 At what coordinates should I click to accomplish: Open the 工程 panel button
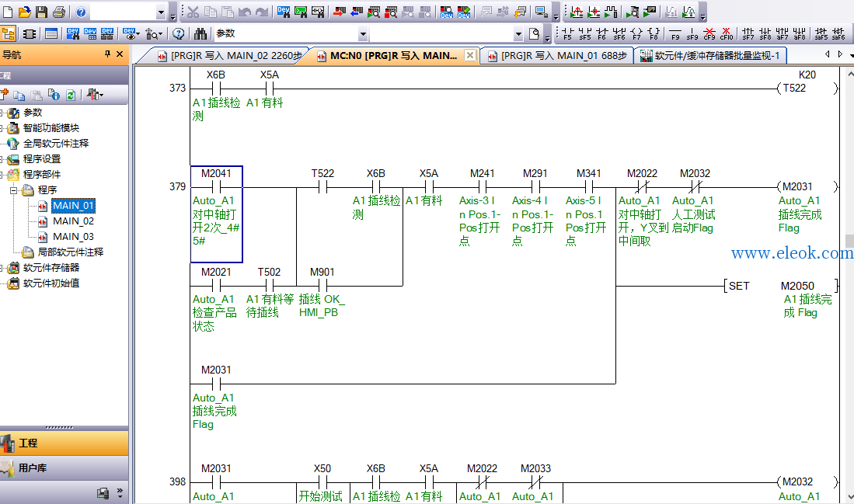[x=64, y=443]
